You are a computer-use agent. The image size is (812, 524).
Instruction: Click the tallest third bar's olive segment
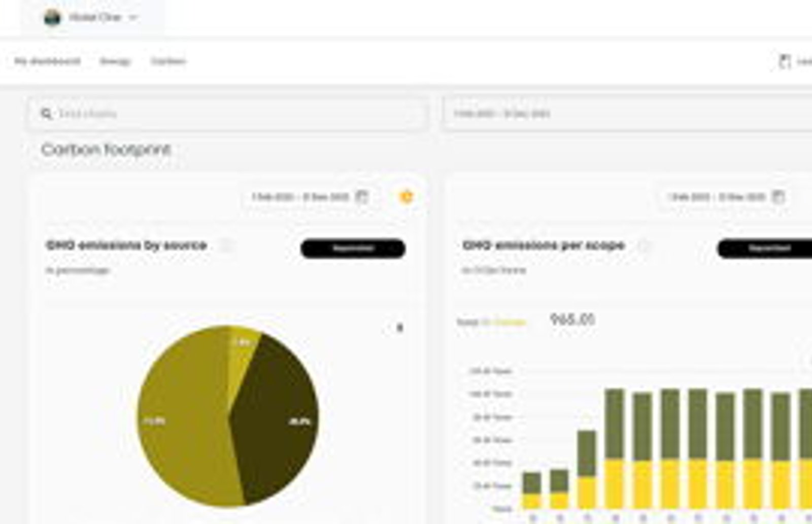[x=587, y=454]
